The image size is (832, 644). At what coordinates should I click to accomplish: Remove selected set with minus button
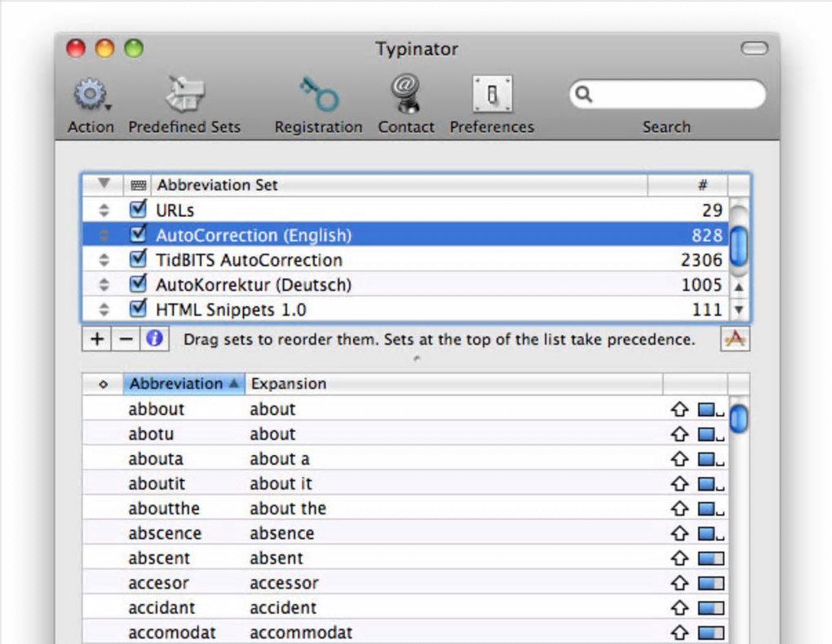(126, 339)
